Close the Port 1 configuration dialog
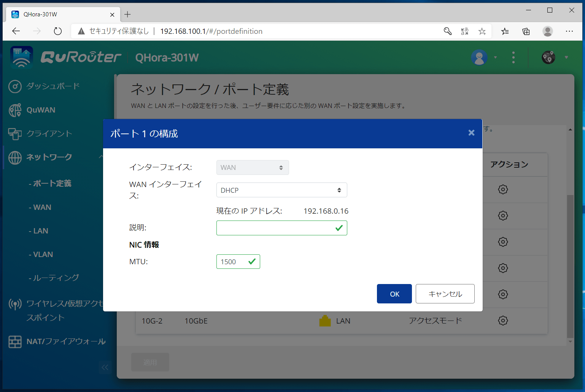585x392 pixels. [x=471, y=133]
